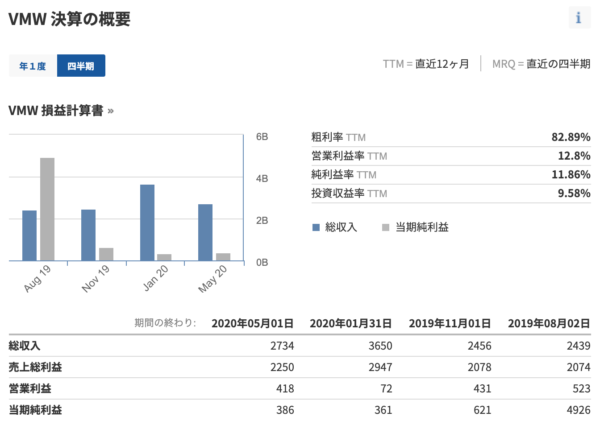Click the May 20 blue revenue bar
The height and width of the screenshot is (429, 600).
pyautogui.click(x=205, y=232)
